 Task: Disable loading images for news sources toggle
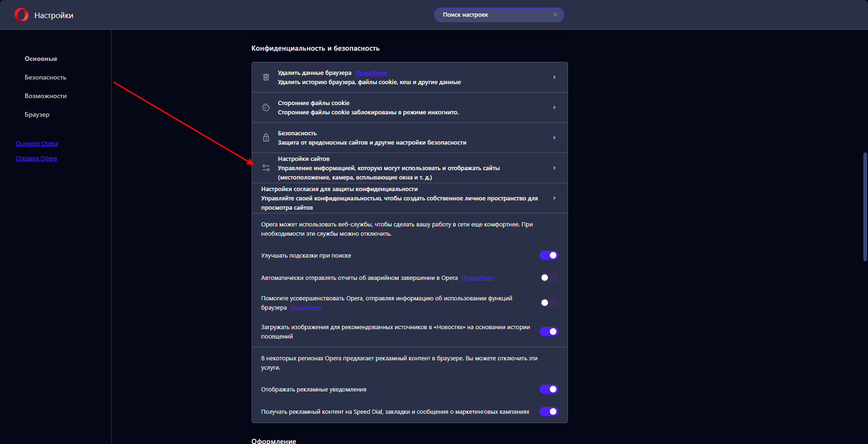coord(549,331)
